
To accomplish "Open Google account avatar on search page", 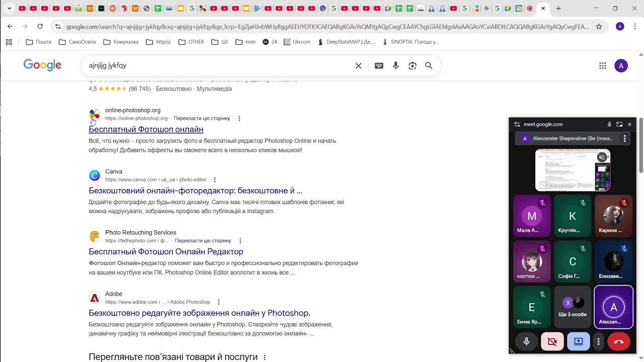I will [x=621, y=66].
